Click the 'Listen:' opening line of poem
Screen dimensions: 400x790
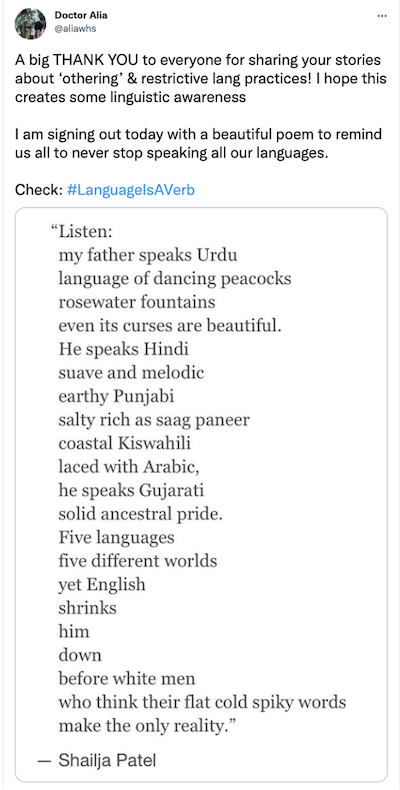[81, 232]
